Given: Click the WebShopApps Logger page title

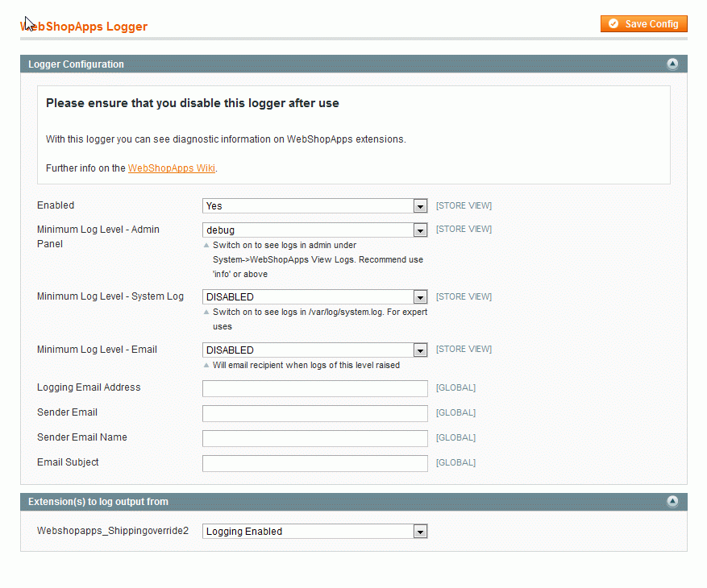Looking at the screenshot, I should pyautogui.click(x=84, y=27).
